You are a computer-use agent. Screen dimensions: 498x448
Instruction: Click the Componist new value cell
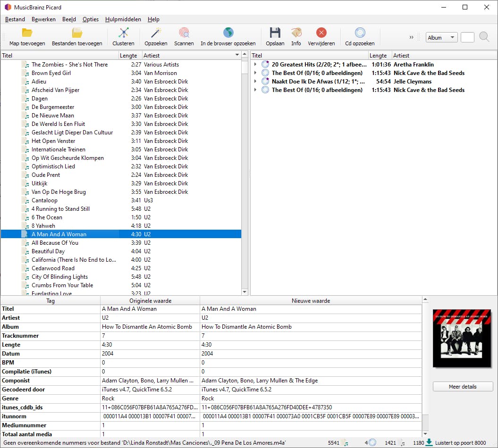[311, 381]
